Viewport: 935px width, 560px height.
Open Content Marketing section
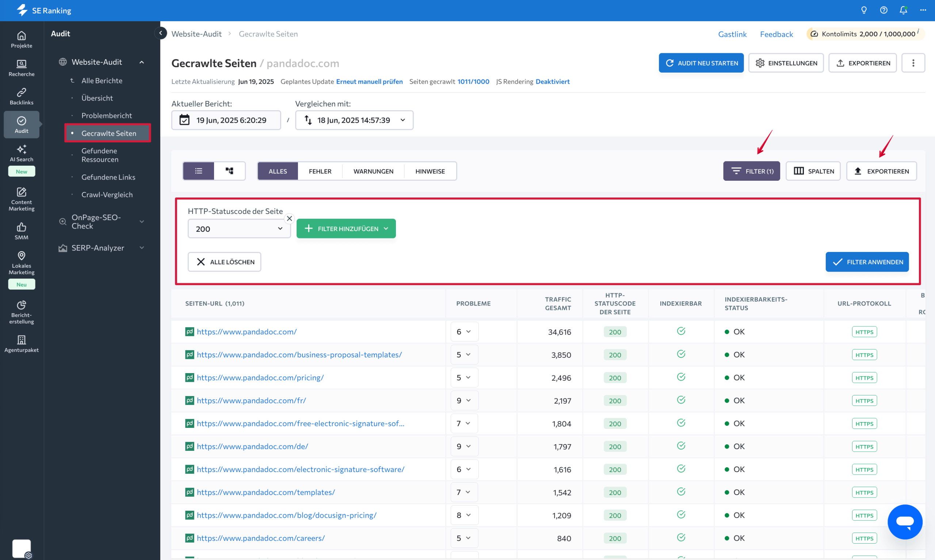coord(22,199)
